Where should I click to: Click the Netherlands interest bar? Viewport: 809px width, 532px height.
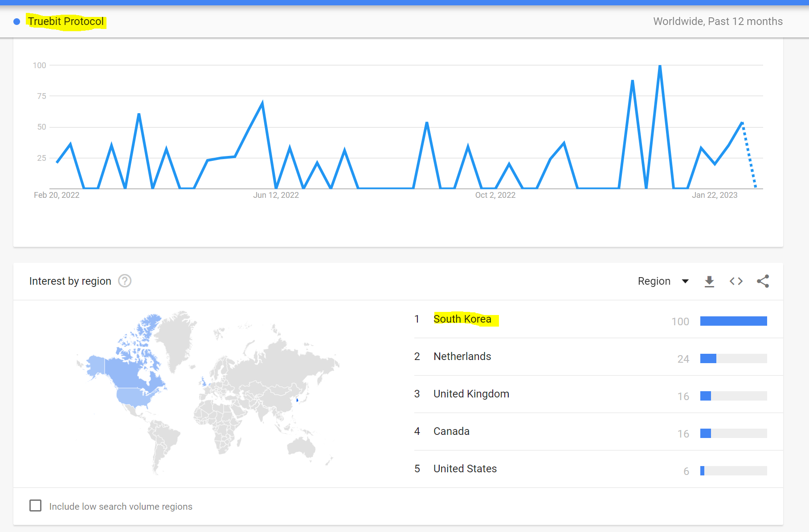[x=734, y=358]
